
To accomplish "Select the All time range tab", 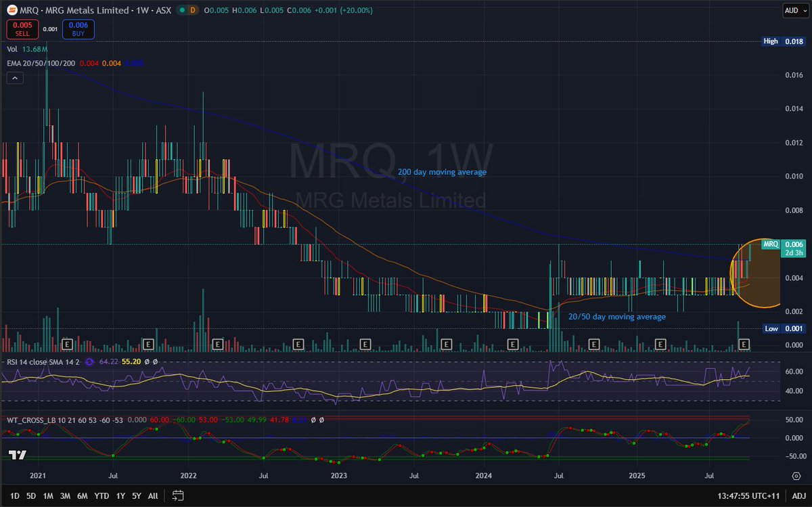I will pyautogui.click(x=152, y=495).
